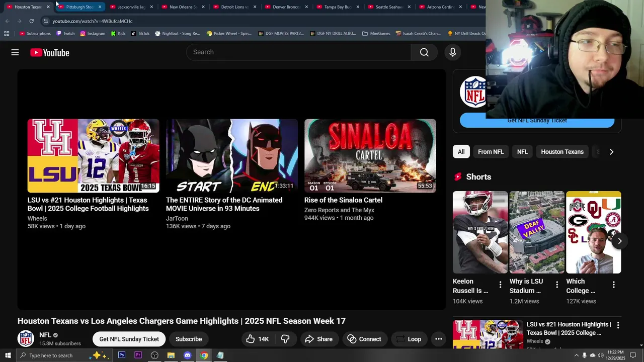Image resolution: width=644 pixels, height=362 pixels.
Task: Click the Connect button
Action: coord(364,339)
